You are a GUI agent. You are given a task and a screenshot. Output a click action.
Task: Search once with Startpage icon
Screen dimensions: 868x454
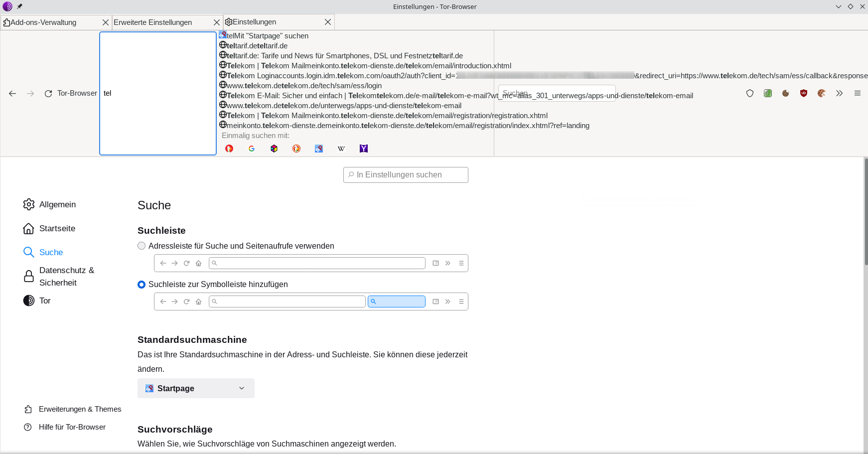click(319, 149)
